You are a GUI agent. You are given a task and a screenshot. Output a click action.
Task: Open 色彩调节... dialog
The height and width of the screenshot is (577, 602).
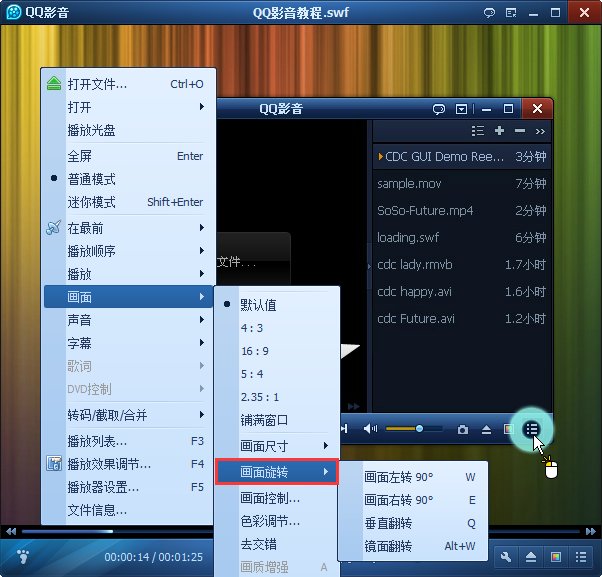[x=277, y=521]
